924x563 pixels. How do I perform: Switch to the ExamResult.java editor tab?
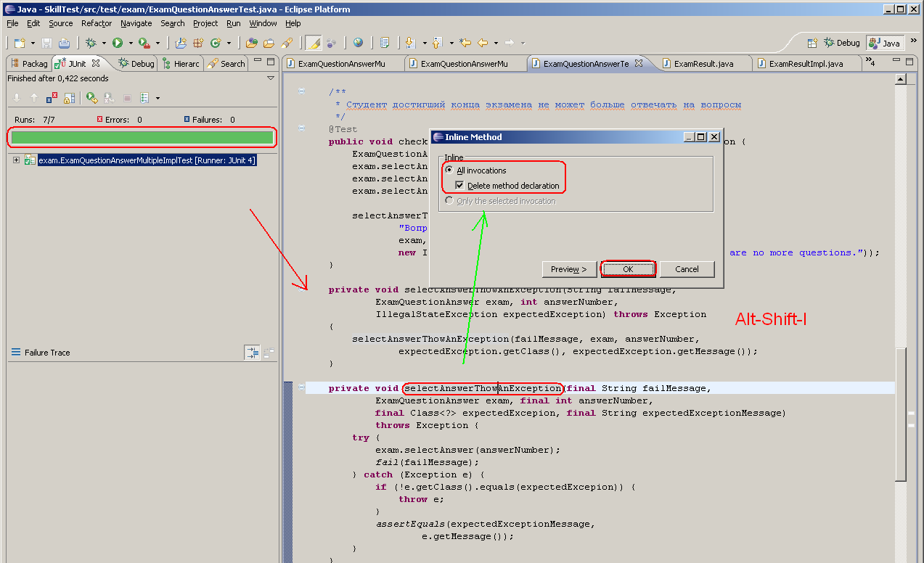[x=705, y=63]
